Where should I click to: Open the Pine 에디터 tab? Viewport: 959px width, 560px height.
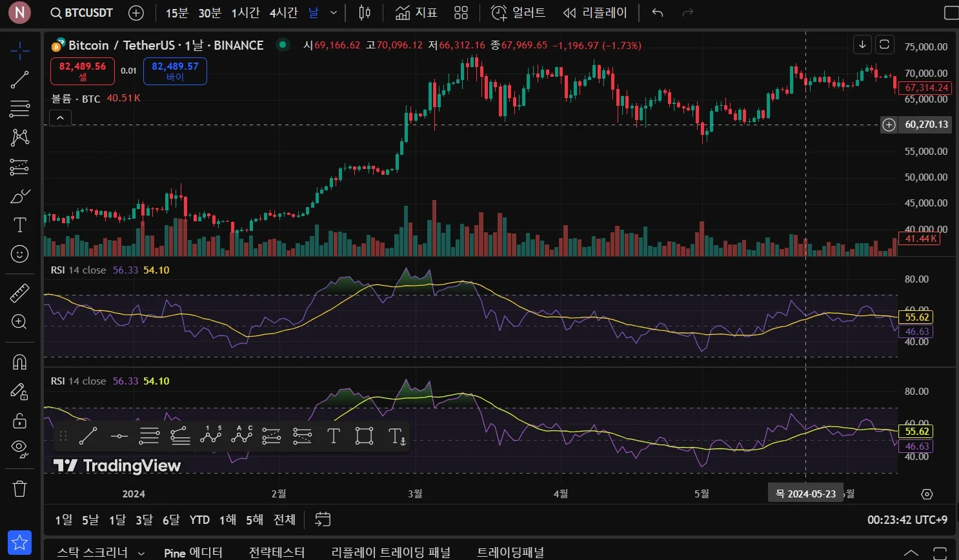pos(194,552)
